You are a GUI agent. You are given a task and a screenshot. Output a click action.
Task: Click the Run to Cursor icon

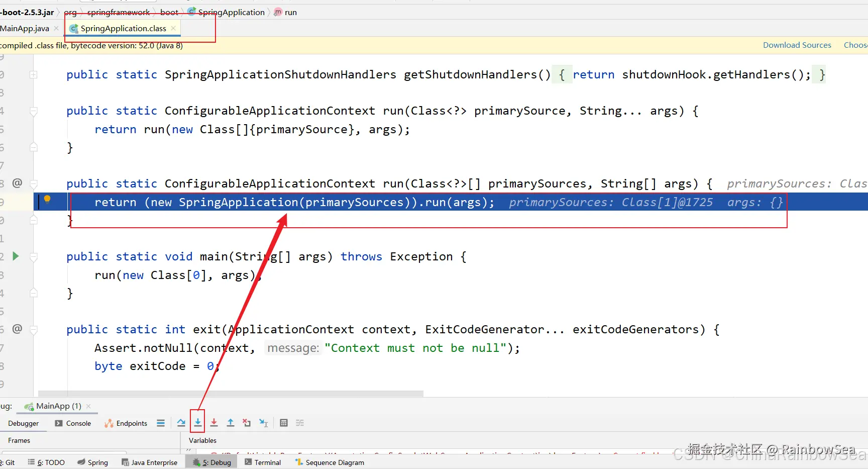coord(263,423)
